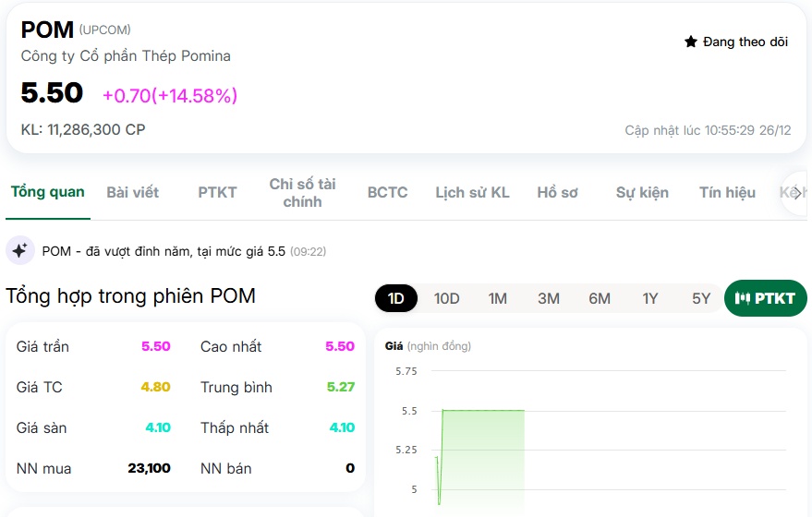Select the 5Y chart range
The width and height of the screenshot is (812, 517).
tap(701, 298)
